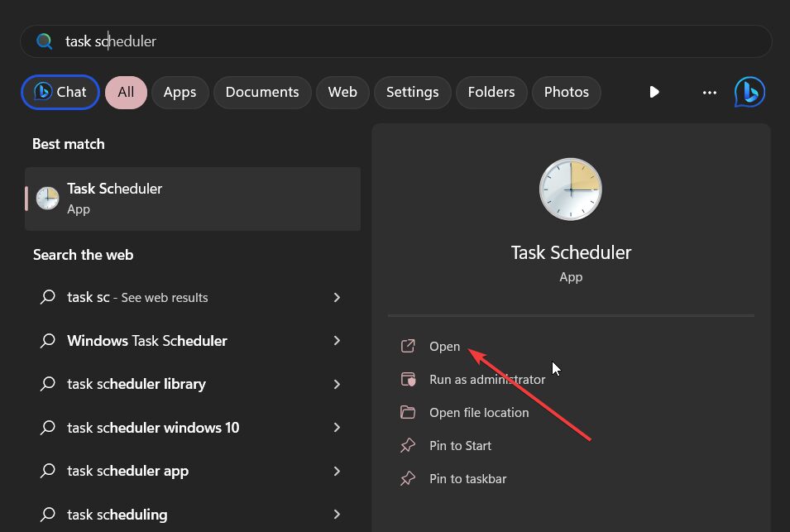Expand the Windows Task Scheduler suggestion chevron
This screenshot has height=532, width=790.
[337, 340]
